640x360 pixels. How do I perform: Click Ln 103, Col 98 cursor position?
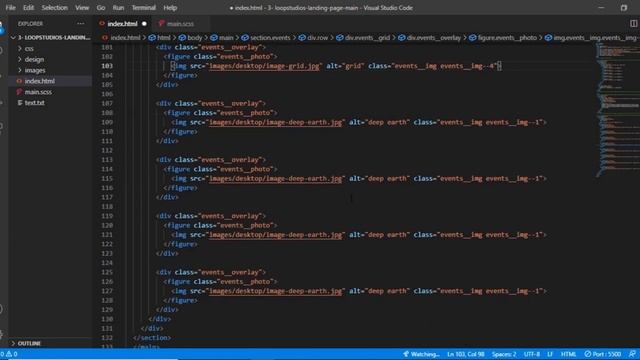tap(466, 354)
